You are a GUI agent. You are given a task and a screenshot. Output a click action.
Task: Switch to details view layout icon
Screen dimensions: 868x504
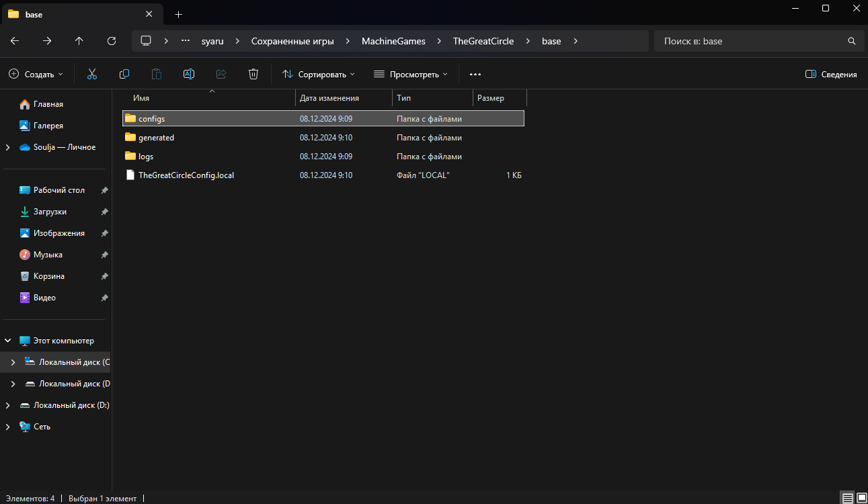848,498
